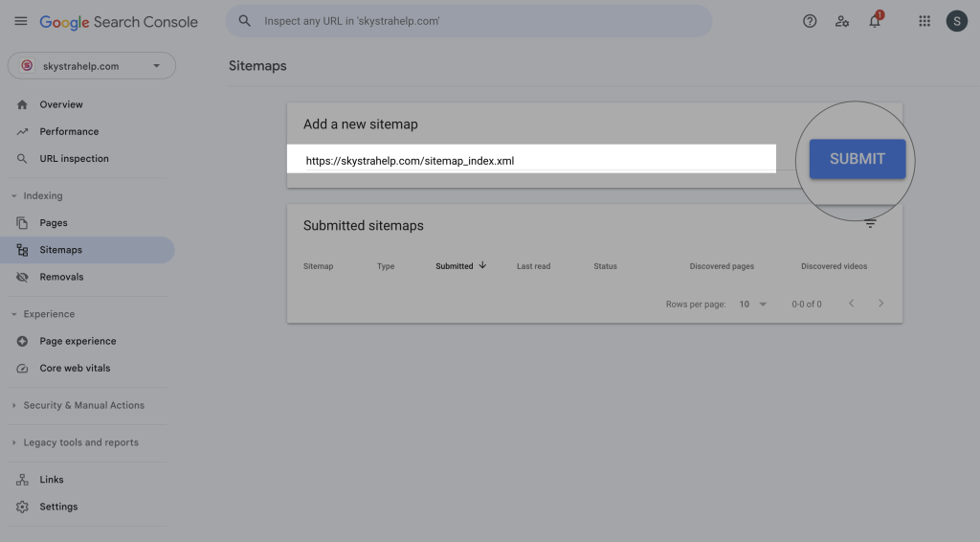Open the Google apps grid
This screenshot has height=542, width=980.
point(924,21)
